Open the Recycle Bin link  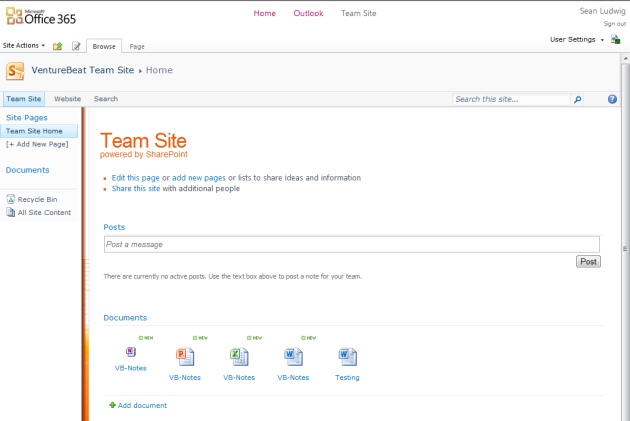[37, 199]
